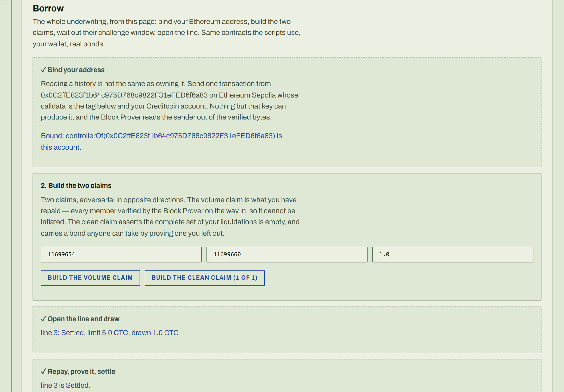Click the Bound: controllerOf status text

point(161,142)
